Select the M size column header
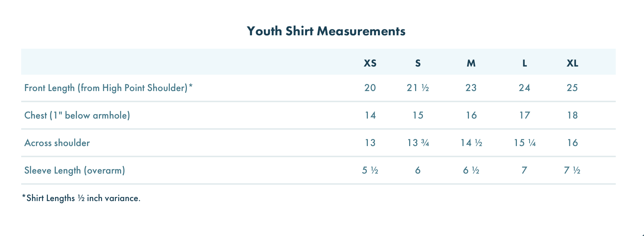Image resolution: width=644 pixels, height=236 pixels. coord(471,63)
